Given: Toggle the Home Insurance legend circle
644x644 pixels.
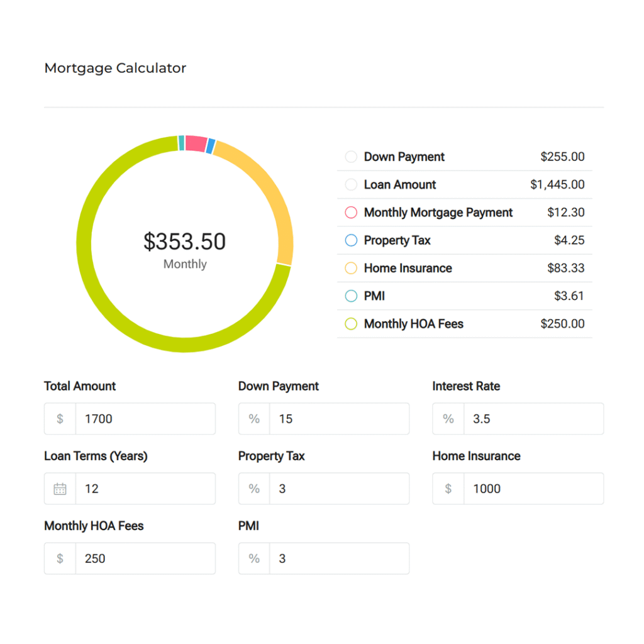Looking at the screenshot, I should pos(351,269).
